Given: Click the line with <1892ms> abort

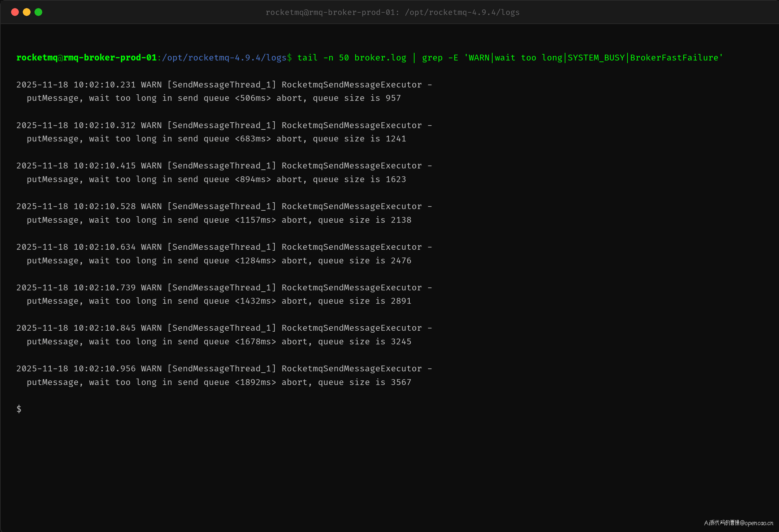Looking at the screenshot, I should pyautogui.click(x=219, y=382).
